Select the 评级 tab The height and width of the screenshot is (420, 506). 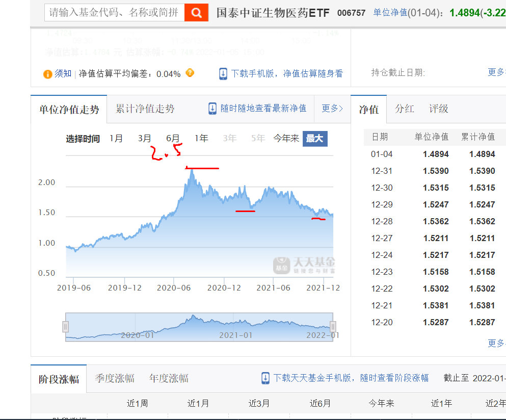(x=439, y=109)
